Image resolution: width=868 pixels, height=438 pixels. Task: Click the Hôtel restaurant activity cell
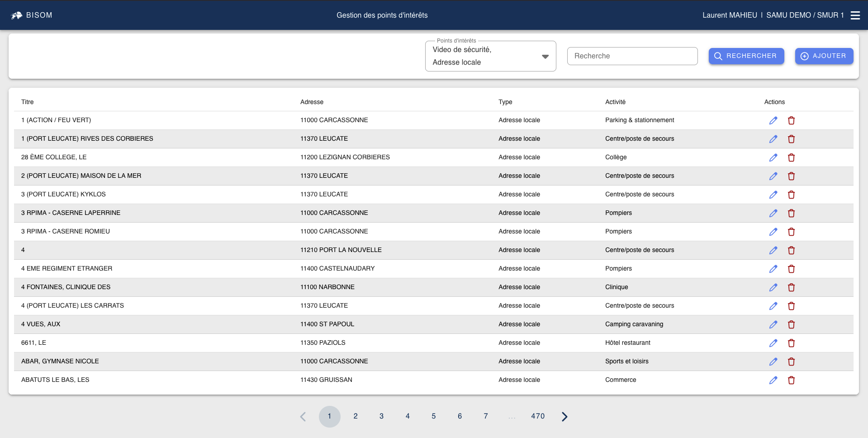click(628, 343)
